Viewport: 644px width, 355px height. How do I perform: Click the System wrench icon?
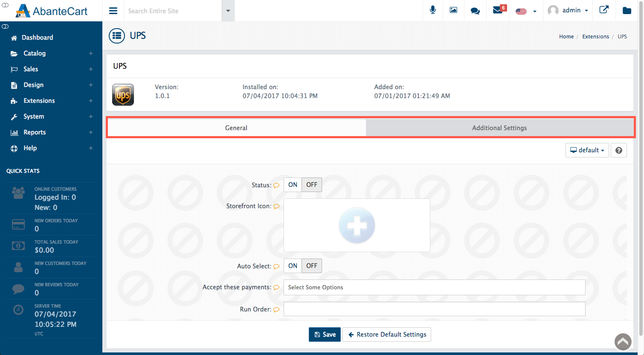(14, 117)
